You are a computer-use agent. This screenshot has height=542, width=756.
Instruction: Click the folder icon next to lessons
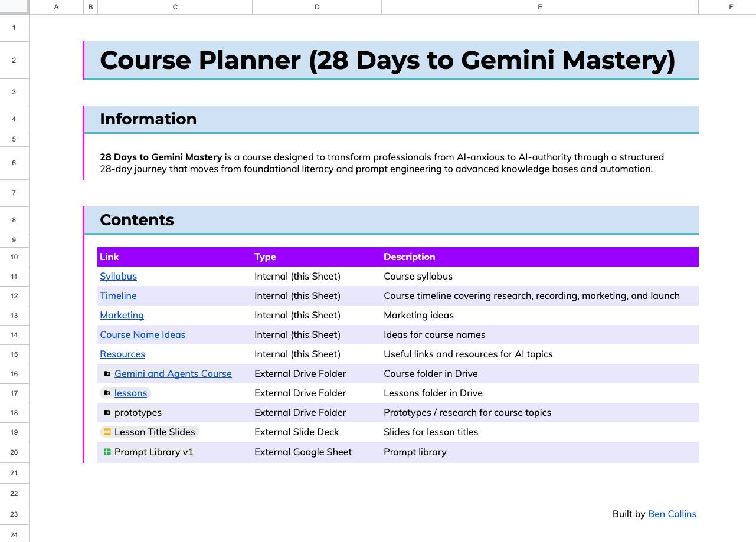tap(107, 393)
